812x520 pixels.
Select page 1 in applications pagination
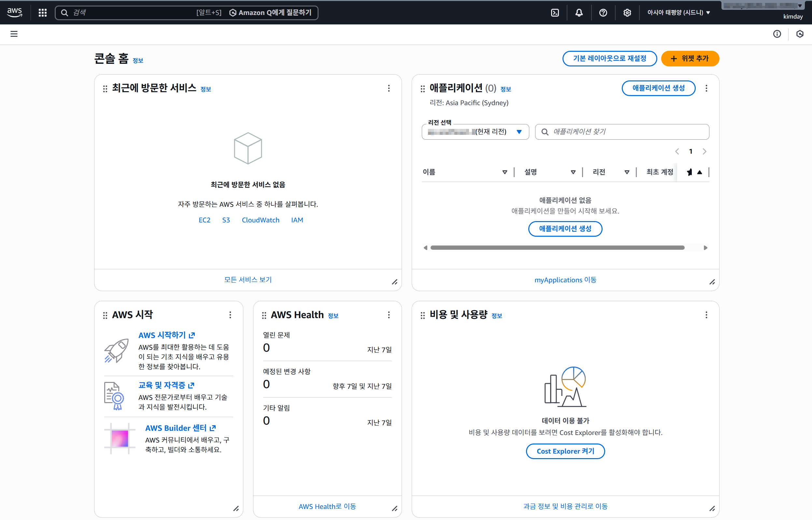tap(691, 151)
